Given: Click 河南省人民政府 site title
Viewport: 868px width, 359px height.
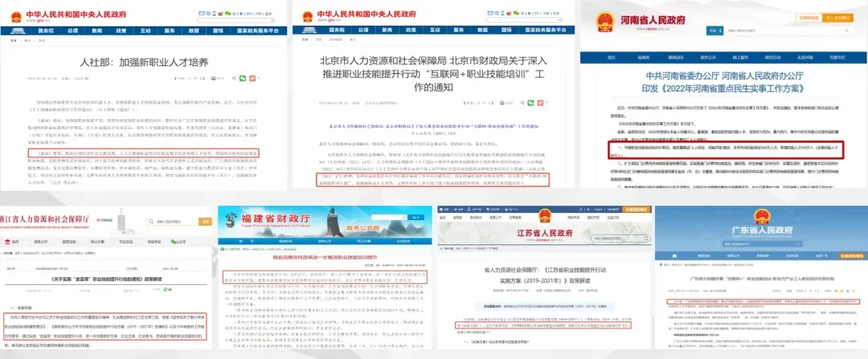Looking at the screenshot, I should coord(652,19).
